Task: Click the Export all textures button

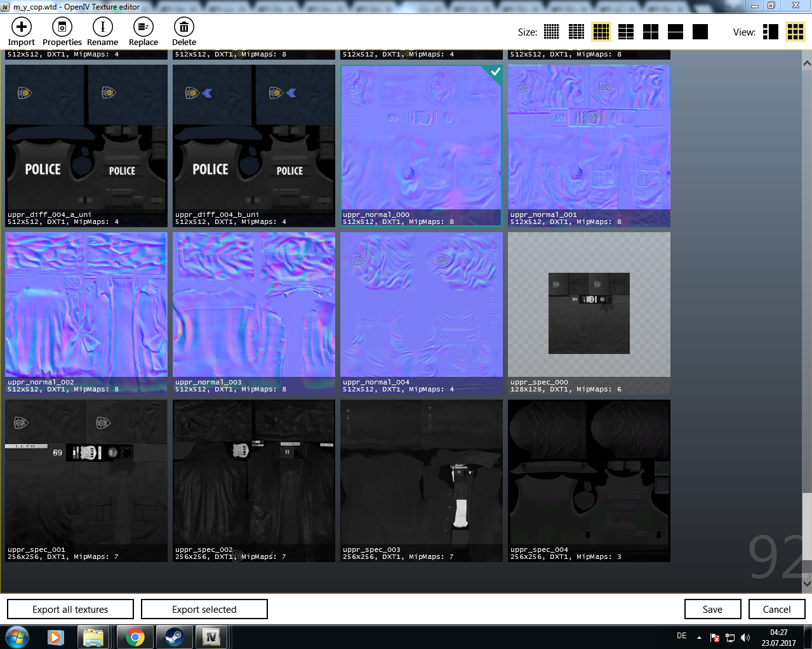Action: pyautogui.click(x=70, y=609)
